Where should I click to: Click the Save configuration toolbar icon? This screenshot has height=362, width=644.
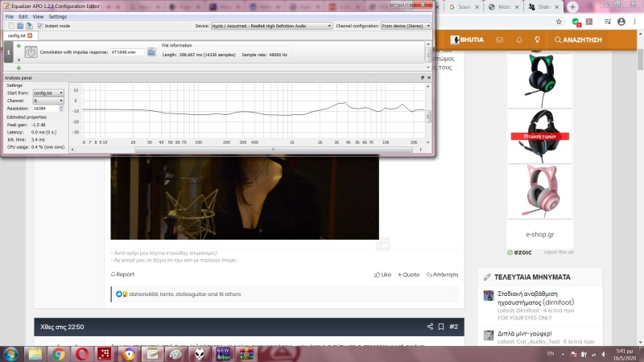pyautogui.click(x=29, y=26)
